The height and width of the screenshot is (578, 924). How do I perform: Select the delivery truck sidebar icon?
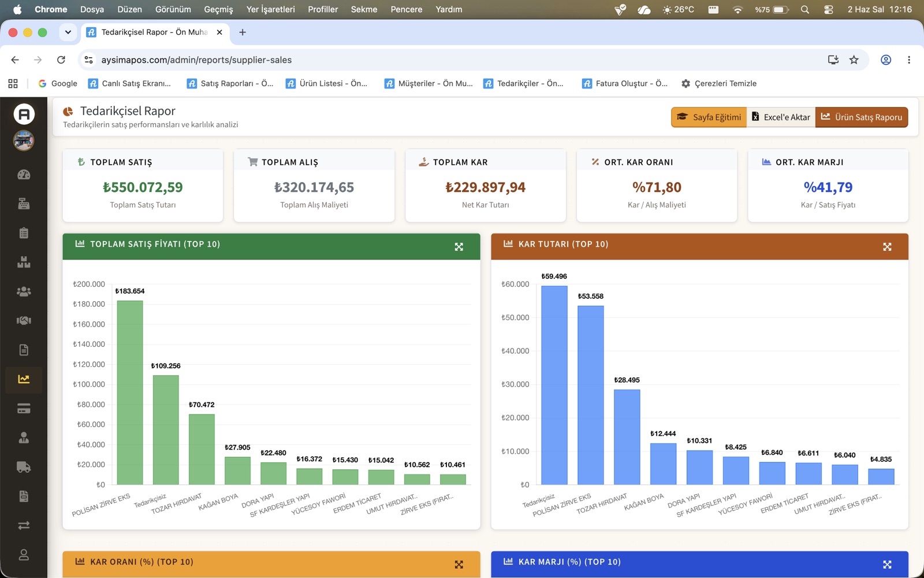(24, 467)
